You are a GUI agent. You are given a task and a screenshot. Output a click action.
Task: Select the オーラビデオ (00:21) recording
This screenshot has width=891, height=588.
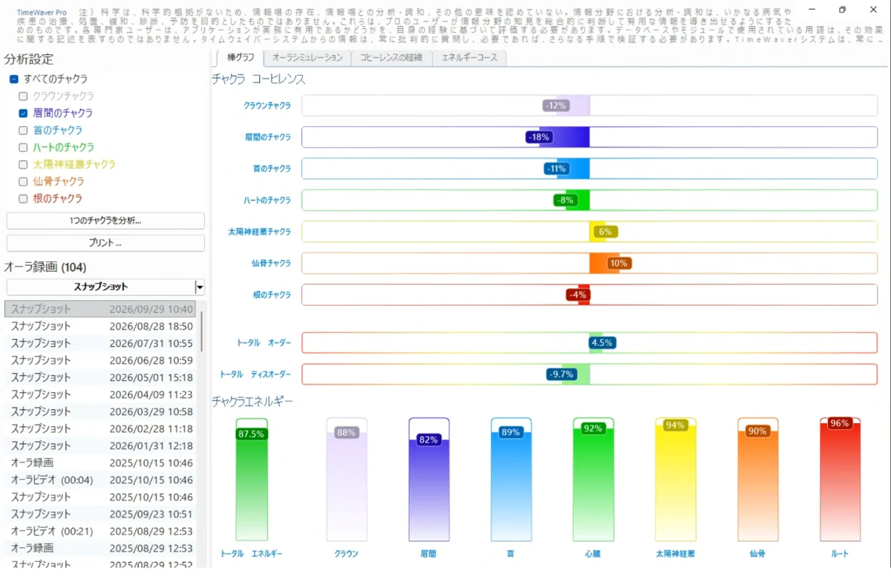point(101,531)
